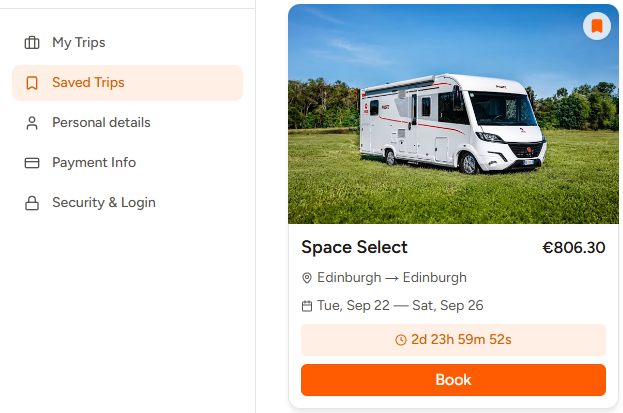Click the calendar icon beside trip dates
Viewport: 623px width, 413px height.
(307, 306)
